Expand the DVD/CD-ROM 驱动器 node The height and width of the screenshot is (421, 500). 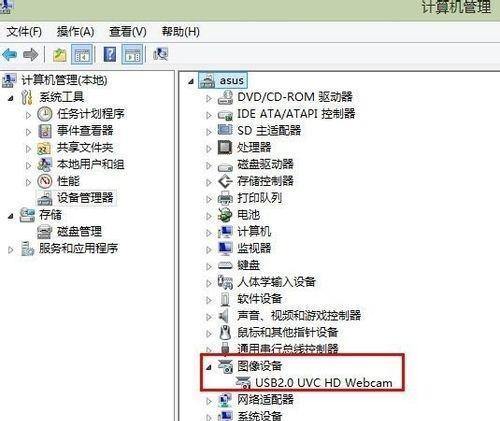coord(209,98)
